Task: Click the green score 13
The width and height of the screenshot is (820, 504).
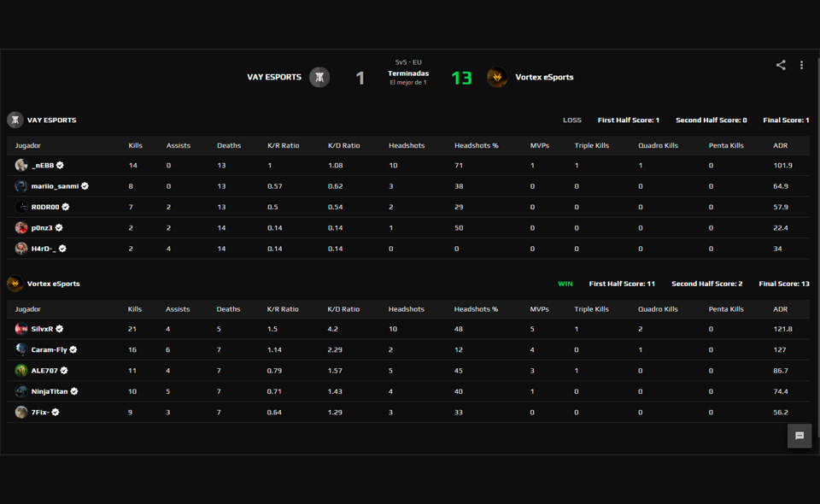Action: (x=461, y=79)
